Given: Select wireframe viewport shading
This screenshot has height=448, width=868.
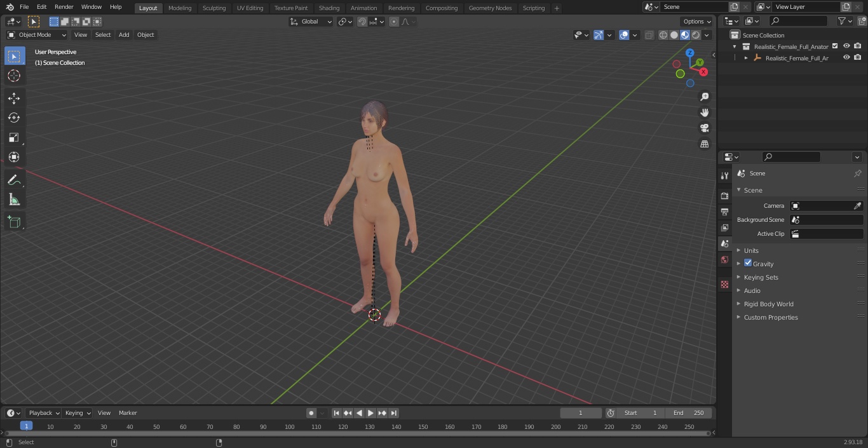Looking at the screenshot, I should coord(663,35).
